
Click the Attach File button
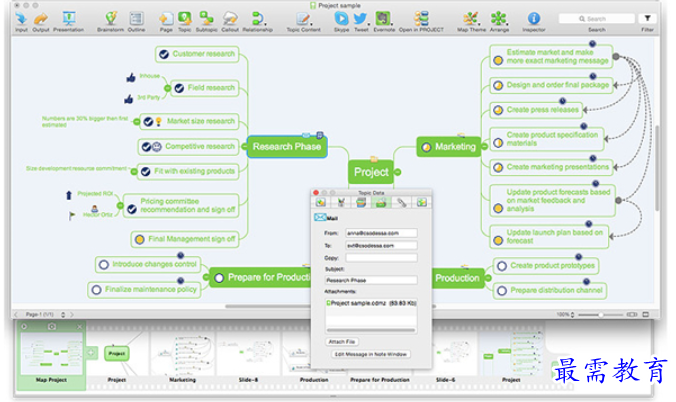(341, 342)
